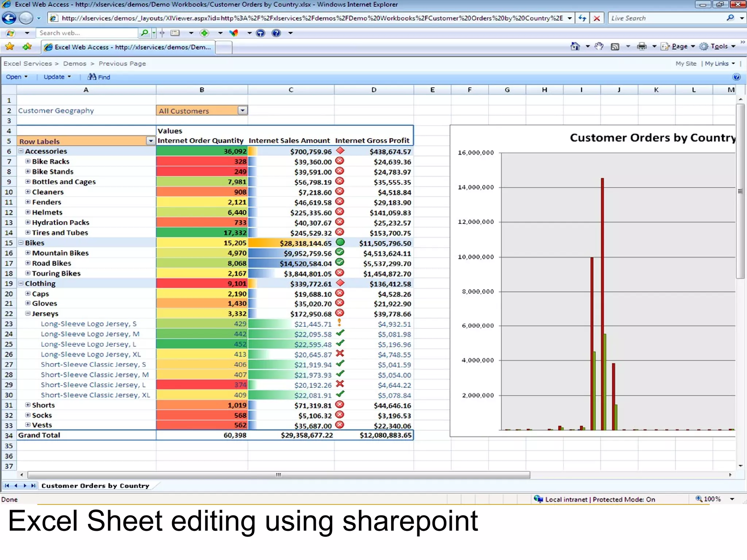Screen dimensions: 747x560
Task: Collapse the Clothing group
Action: [x=21, y=283]
